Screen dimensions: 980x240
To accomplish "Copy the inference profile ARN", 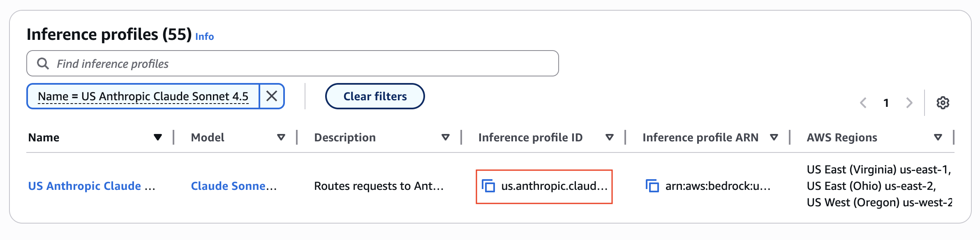I will (652, 186).
